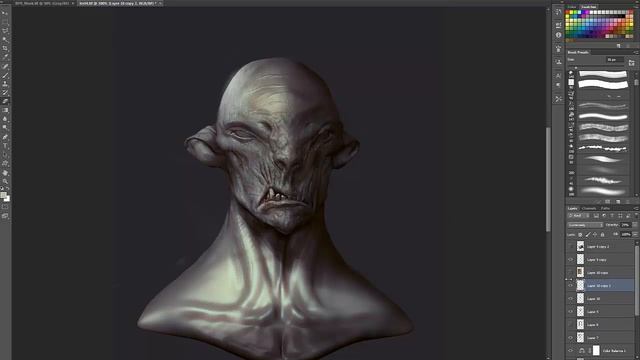
Task: Select the Dodge tool
Action: 5,127
